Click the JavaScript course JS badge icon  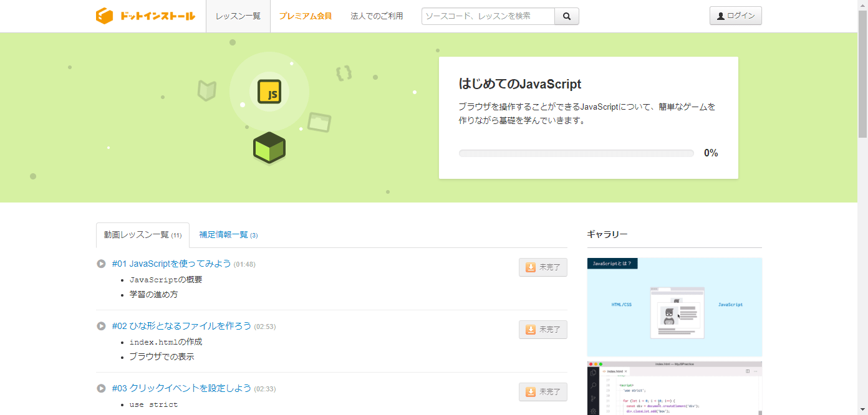tap(269, 92)
